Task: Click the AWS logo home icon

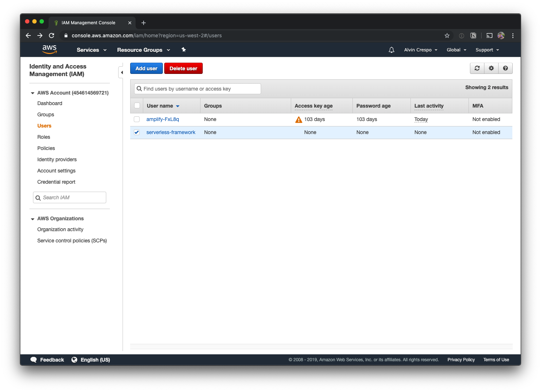Action: tap(50, 49)
